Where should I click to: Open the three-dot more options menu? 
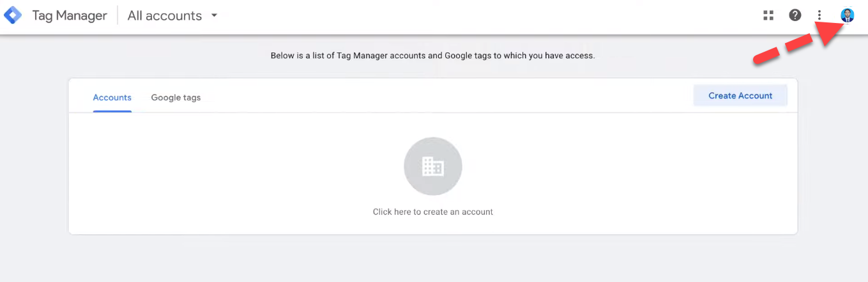coord(819,15)
